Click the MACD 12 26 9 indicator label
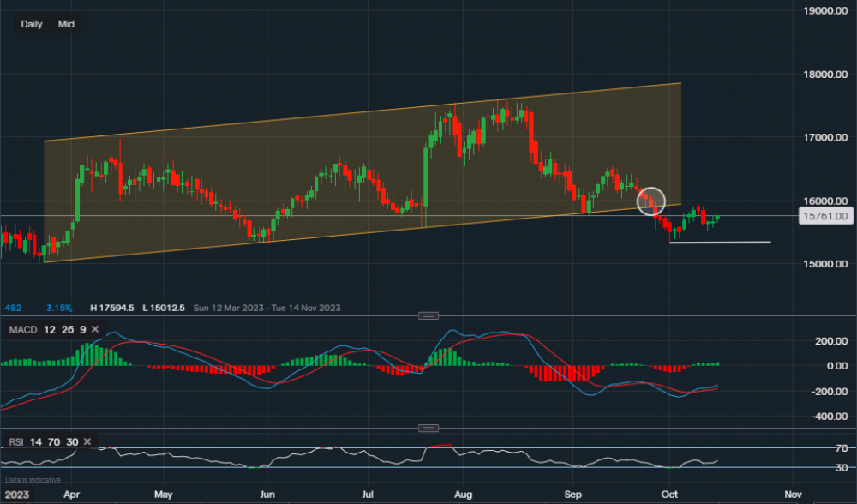857x504 pixels. [45, 329]
